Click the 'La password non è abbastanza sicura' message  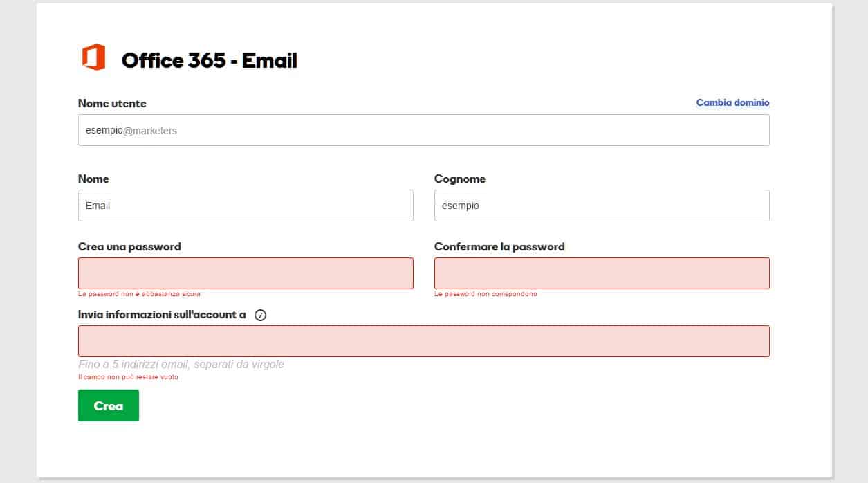coord(138,293)
